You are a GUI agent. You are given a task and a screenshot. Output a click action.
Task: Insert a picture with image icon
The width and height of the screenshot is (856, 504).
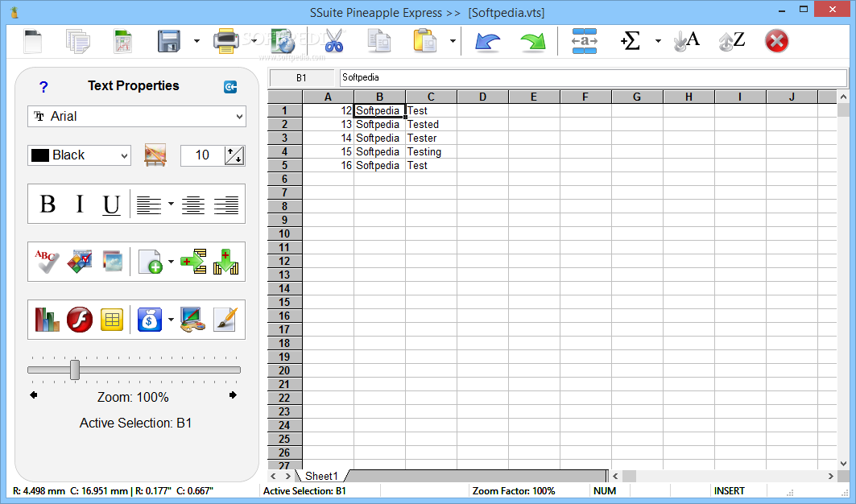(112, 262)
